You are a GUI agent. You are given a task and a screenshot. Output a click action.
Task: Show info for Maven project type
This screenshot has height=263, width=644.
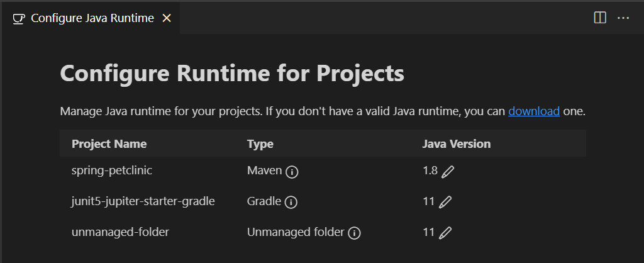[x=291, y=172]
